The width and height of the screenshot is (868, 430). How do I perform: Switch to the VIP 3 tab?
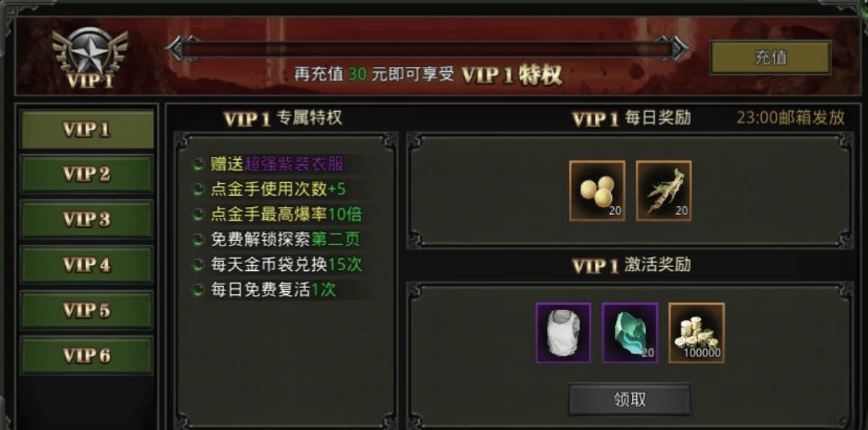point(86,219)
